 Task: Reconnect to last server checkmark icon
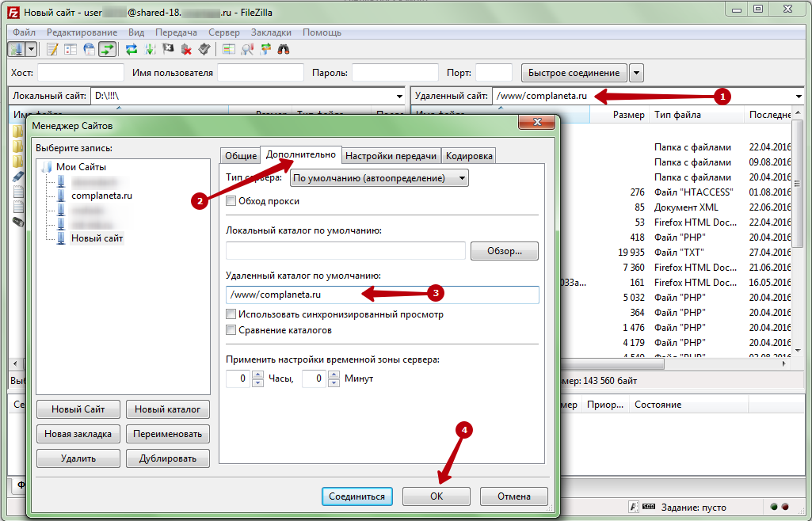[x=204, y=49]
